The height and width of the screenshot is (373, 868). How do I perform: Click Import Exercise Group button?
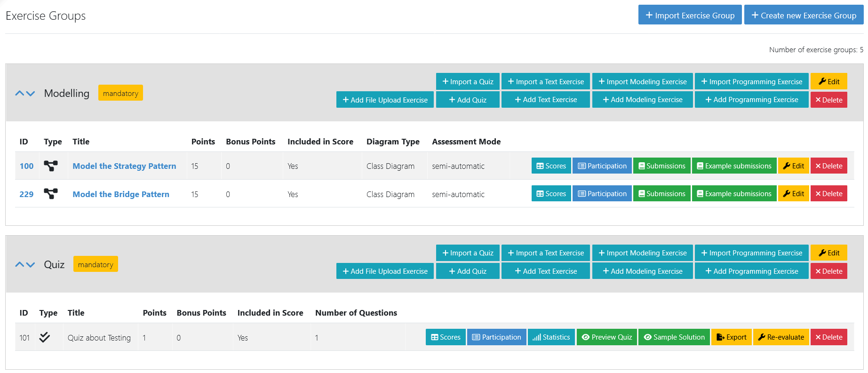tap(690, 15)
